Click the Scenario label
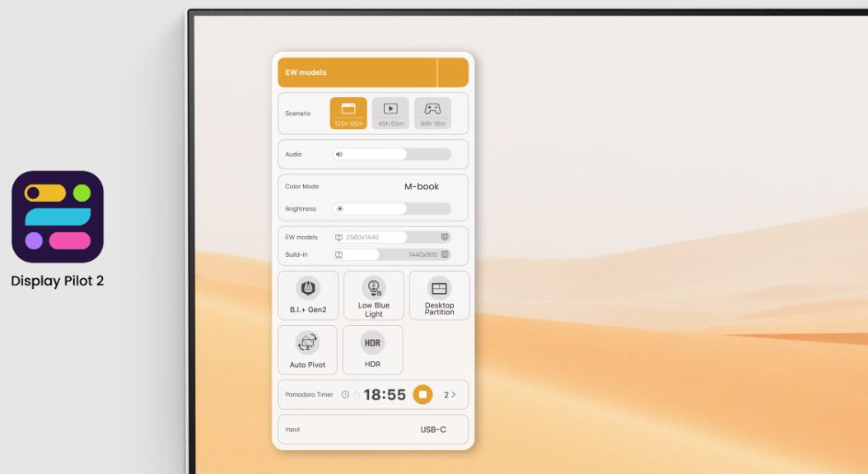 [x=298, y=114]
